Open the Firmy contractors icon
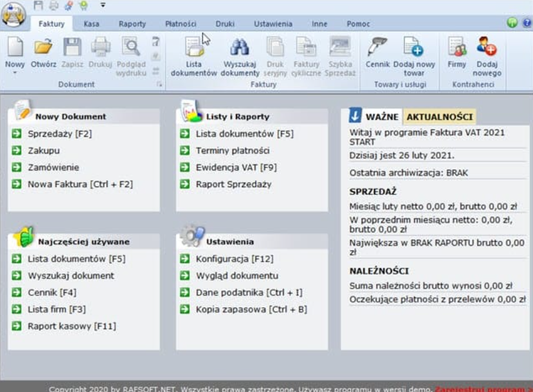Viewport: 533px width, 392px height. coord(457,48)
